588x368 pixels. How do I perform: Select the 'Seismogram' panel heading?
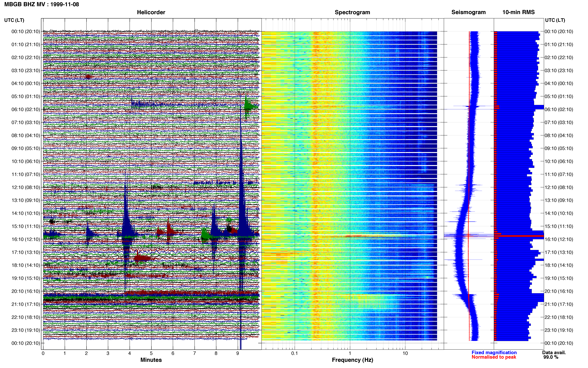pyautogui.click(x=468, y=12)
